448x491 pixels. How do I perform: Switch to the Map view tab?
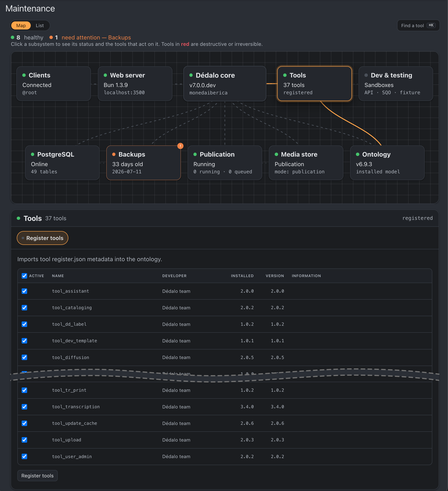[21, 26]
